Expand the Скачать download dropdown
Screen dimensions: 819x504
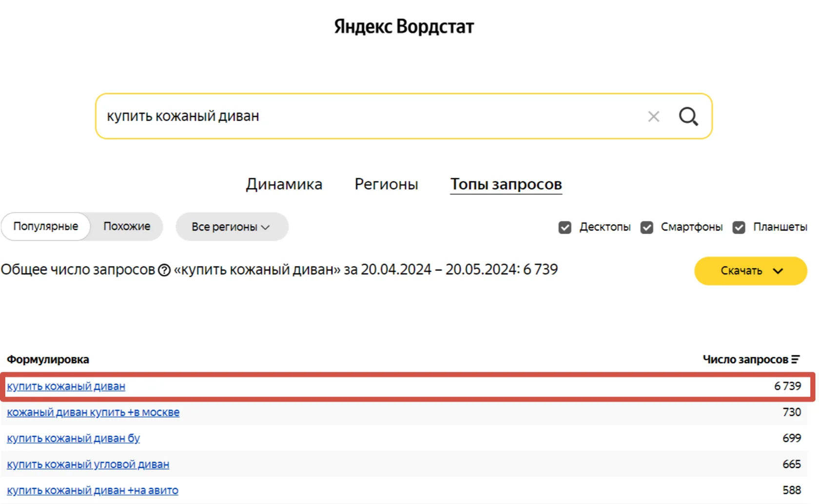click(x=751, y=271)
